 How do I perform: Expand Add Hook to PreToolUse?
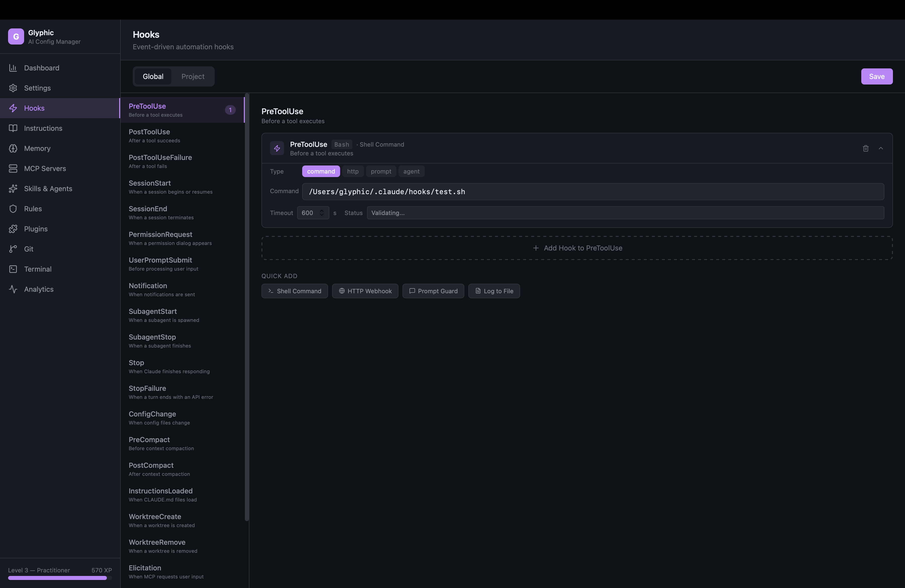coord(577,248)
